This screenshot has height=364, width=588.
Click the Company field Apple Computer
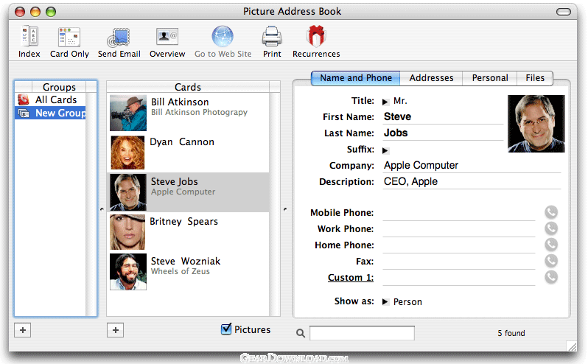pos(472,165)
